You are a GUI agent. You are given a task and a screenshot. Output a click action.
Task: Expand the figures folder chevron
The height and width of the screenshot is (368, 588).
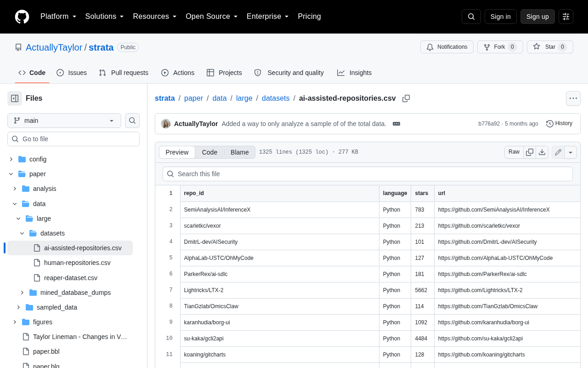(x=15, y=322)
